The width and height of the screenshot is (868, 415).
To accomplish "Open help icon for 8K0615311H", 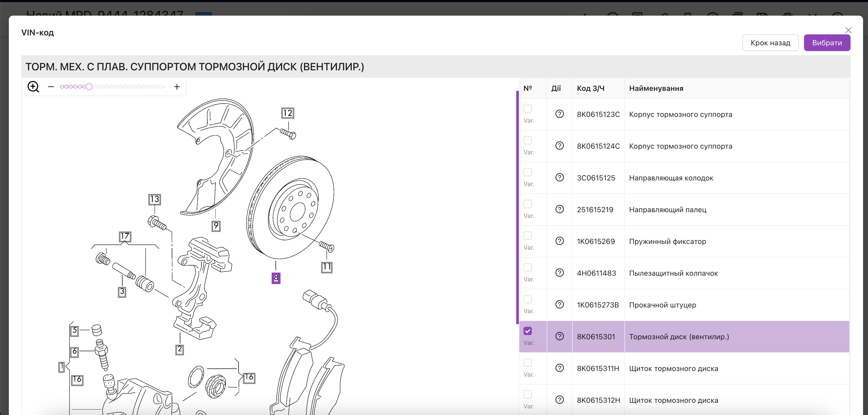I will point(559,368).
